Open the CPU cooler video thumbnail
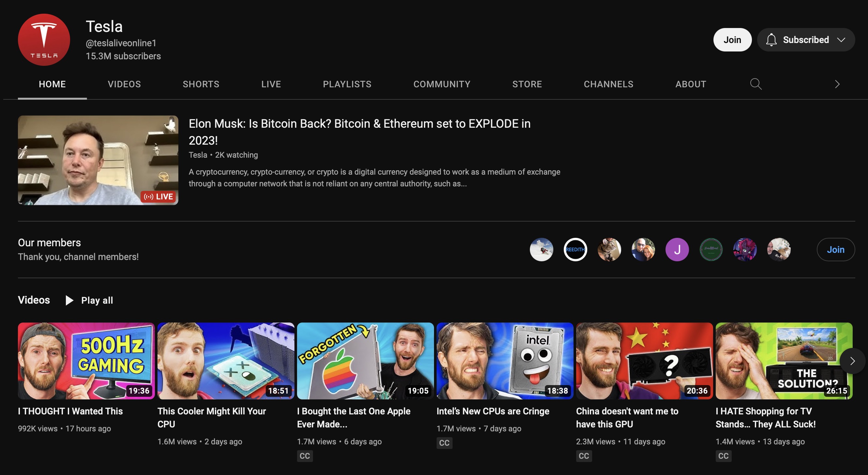The width and height of the screenshot is (868, 475). pos(226,361)
